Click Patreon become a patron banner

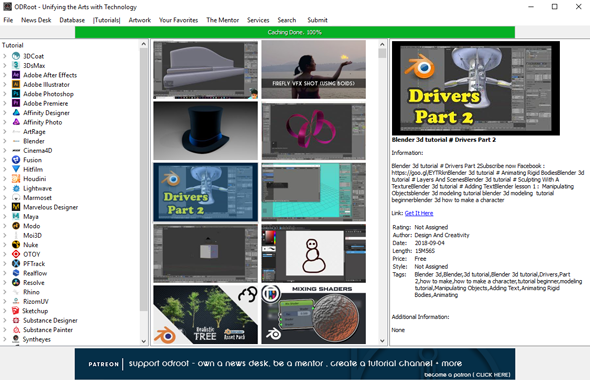[x=295, y=363]
